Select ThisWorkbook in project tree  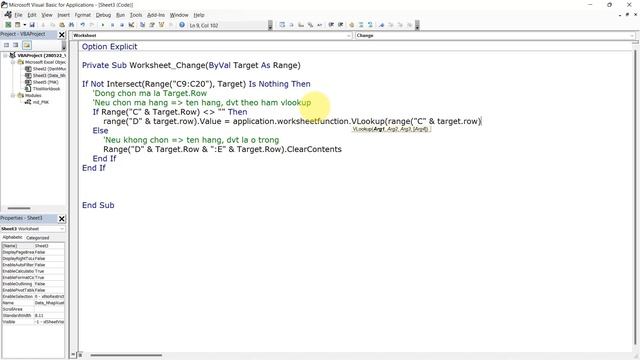pyautogui.click(x=43, y=89)
